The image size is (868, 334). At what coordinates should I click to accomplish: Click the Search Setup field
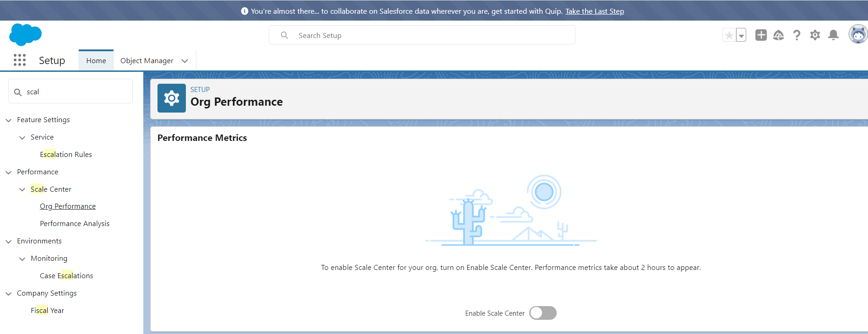[422, 35]
